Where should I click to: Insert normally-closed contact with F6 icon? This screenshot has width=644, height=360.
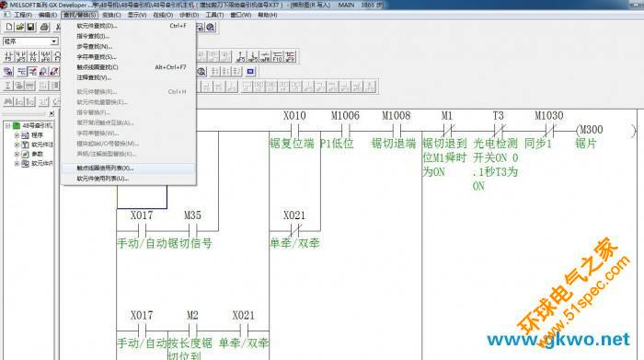[x=33, y=56]
